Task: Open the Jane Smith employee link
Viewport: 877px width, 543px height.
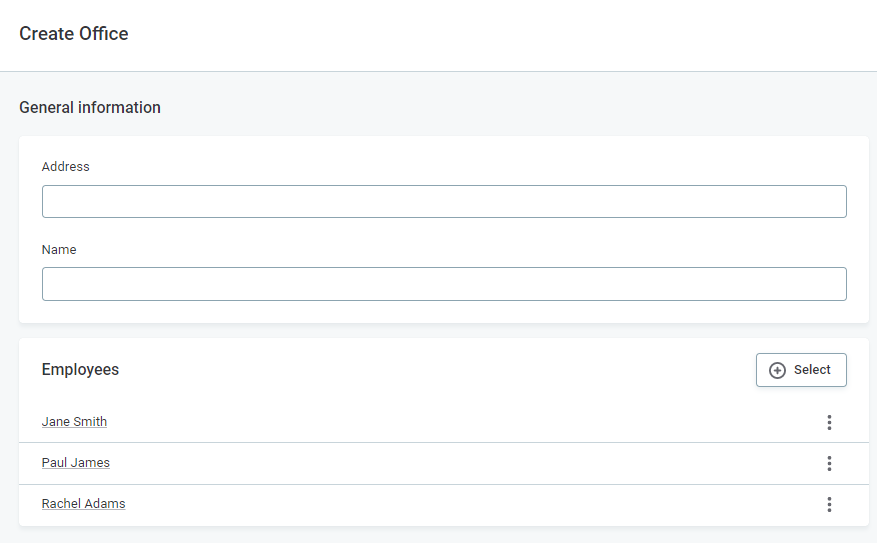Action: coord(74,422)
